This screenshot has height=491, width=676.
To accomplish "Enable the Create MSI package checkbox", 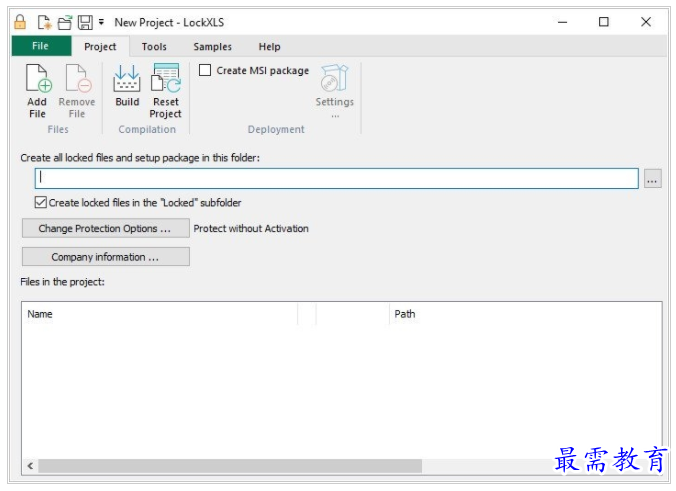I will point(205,70).
